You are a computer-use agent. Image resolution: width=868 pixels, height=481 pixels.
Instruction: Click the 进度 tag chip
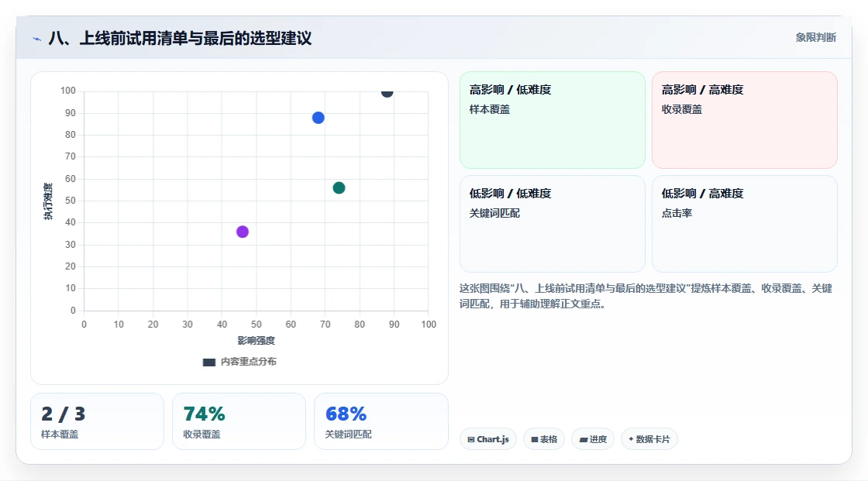(x=592, y=439)
